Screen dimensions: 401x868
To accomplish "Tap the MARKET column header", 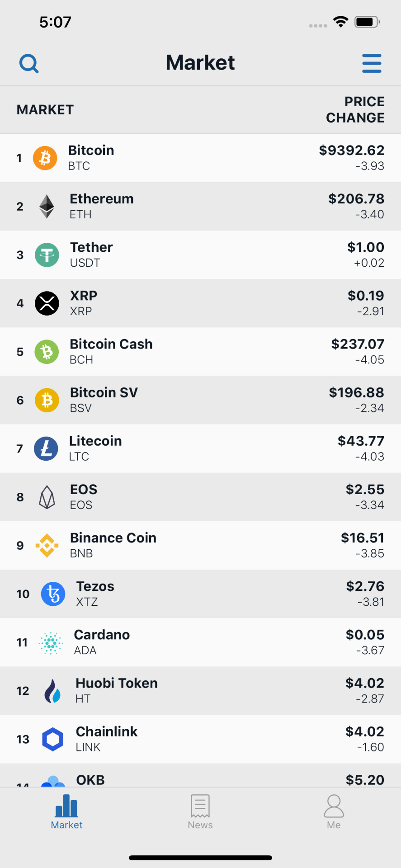I will 45,109.
